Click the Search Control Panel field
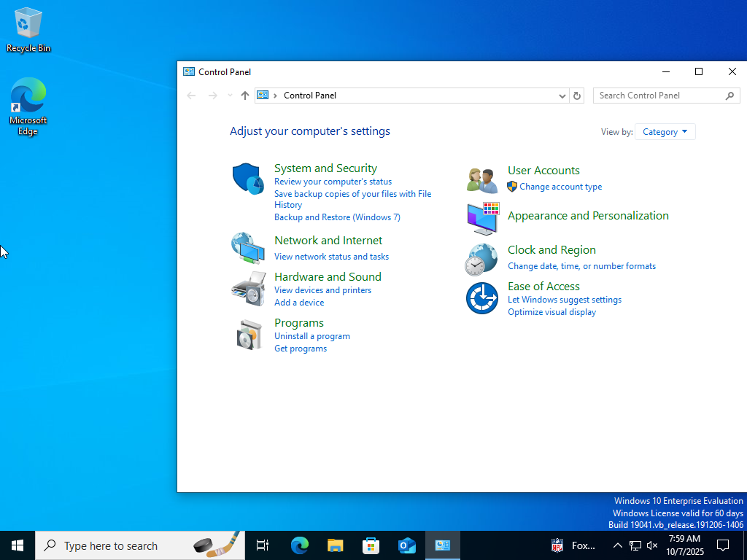747x560 pixels. click(660, 96)
